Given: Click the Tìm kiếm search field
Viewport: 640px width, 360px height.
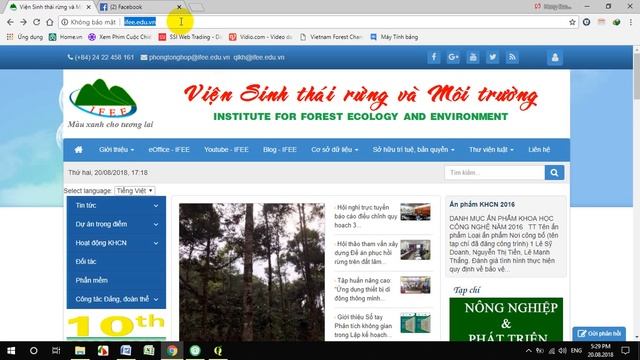Looking at the screenshot, I should (x=494, y=173).
